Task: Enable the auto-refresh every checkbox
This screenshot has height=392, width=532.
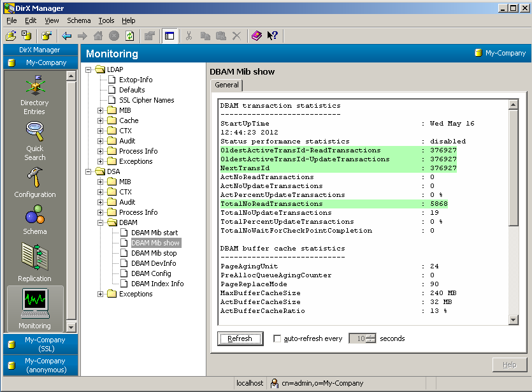Action: 277,339
